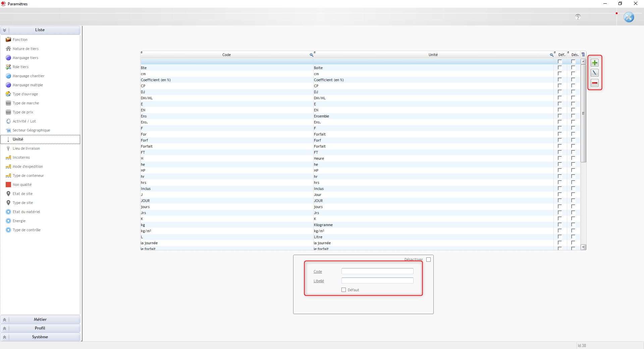This screenshot has height=349, width=644.
Task: Select Secteur Géographique in the list
Action: coord(31,130)
